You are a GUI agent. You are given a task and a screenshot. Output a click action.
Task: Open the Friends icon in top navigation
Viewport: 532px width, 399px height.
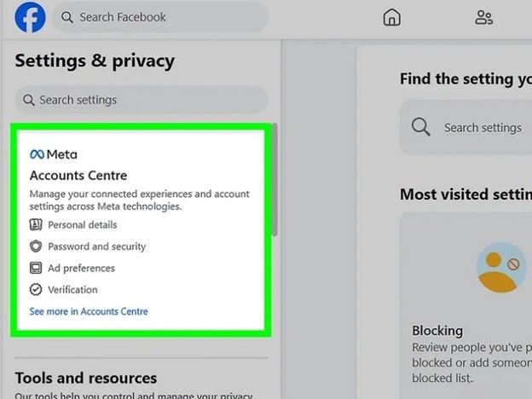coord(483,18)
